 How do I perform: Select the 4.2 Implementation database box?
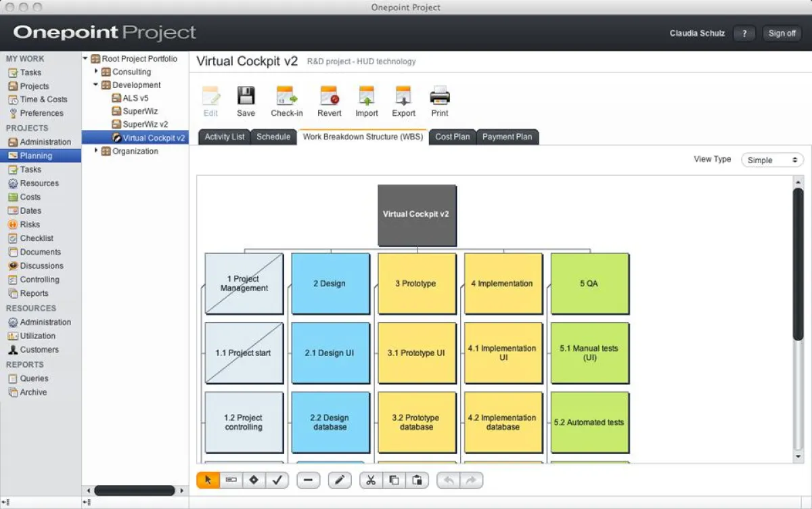503,422
